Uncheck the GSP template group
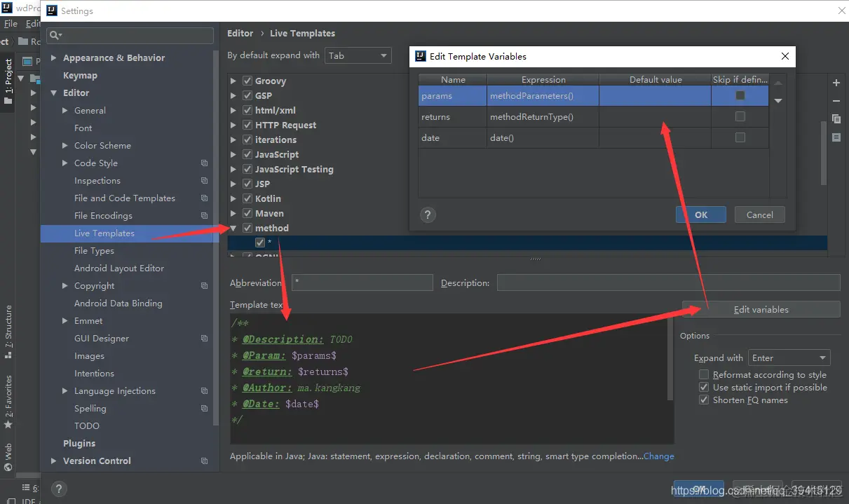 click(x=247, y=95)
